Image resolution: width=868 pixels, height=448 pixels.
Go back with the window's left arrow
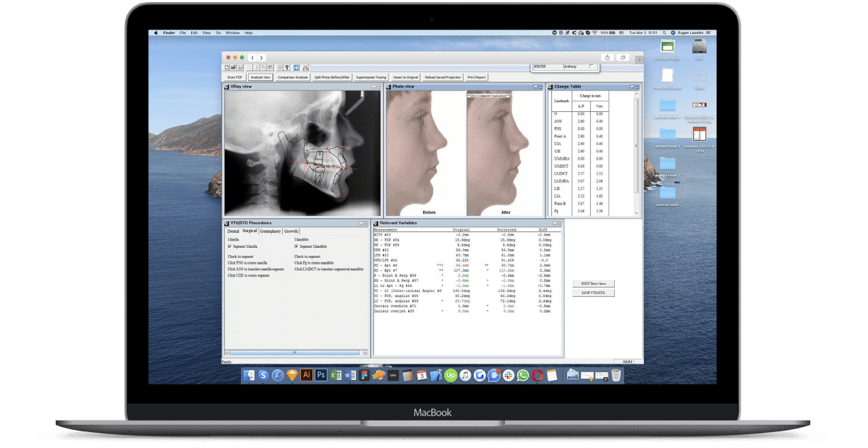point(252,57)
